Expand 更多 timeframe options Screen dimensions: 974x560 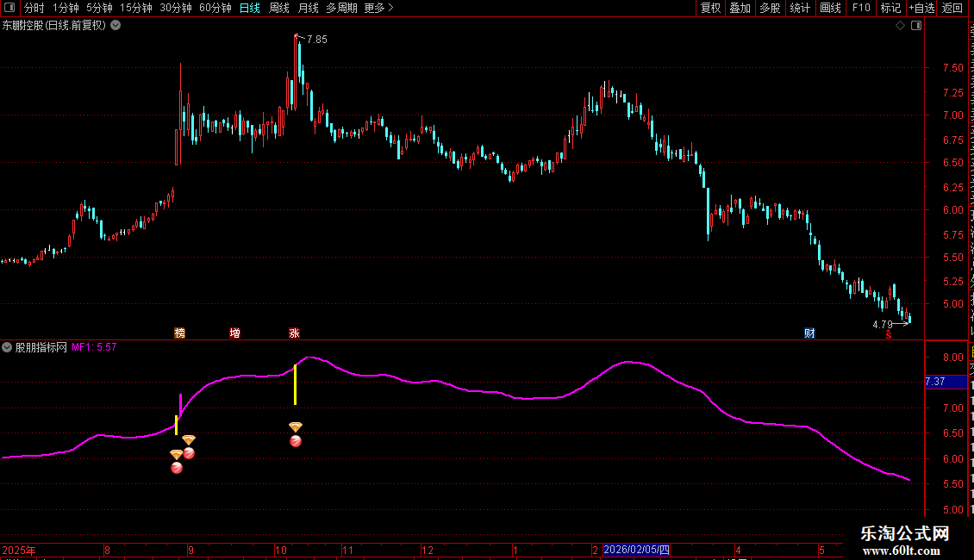coord(379,8)
